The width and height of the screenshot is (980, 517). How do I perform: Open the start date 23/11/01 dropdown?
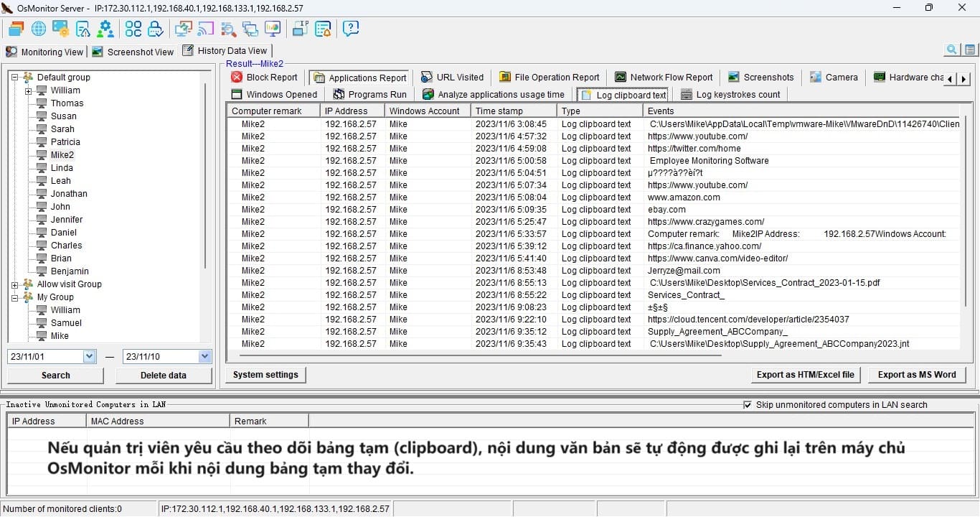tap(89, 356)
